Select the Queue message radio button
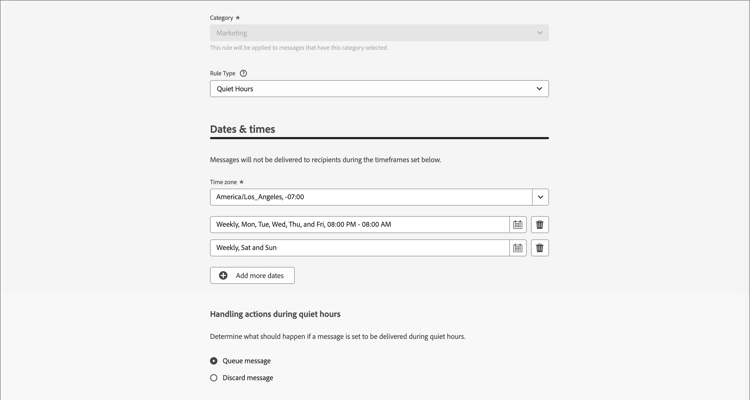The width and height of the screenshot is (750, 400). (x=214, y=361)
